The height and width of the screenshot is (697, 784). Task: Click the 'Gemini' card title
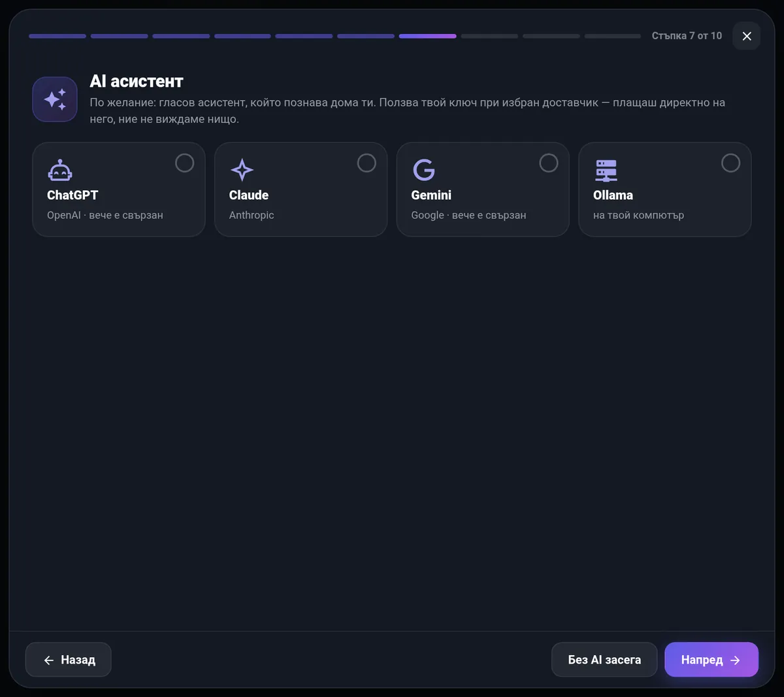coord(431,195)
